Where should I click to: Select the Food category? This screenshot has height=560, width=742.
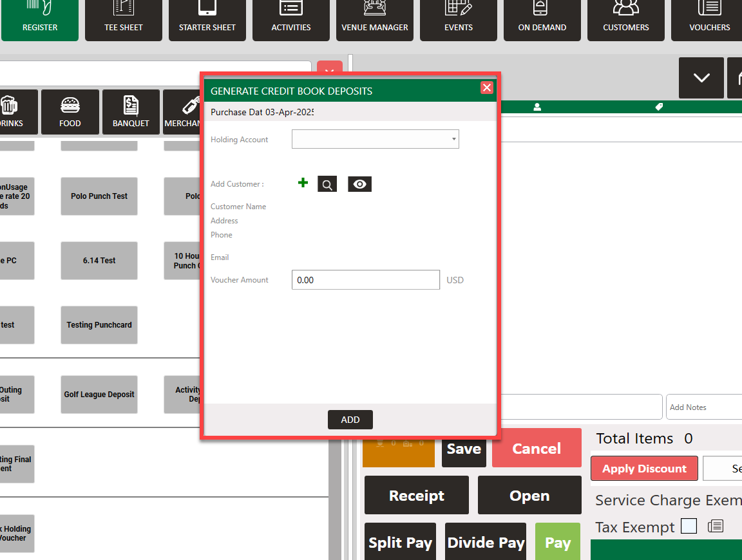pos(70,112)
